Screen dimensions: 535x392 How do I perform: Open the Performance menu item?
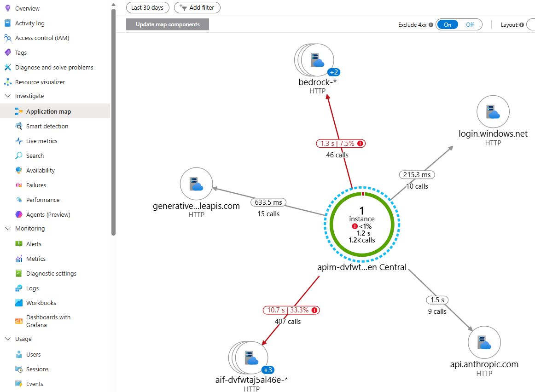55,200
